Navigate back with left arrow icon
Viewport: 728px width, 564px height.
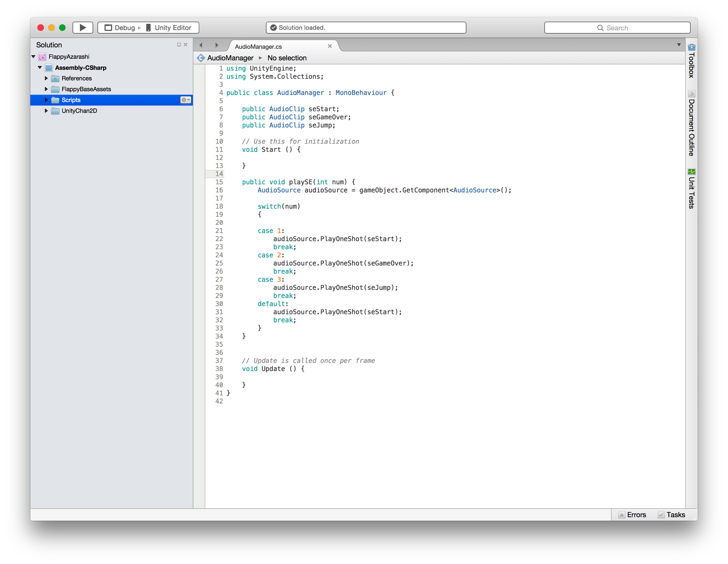coord(201,45)
